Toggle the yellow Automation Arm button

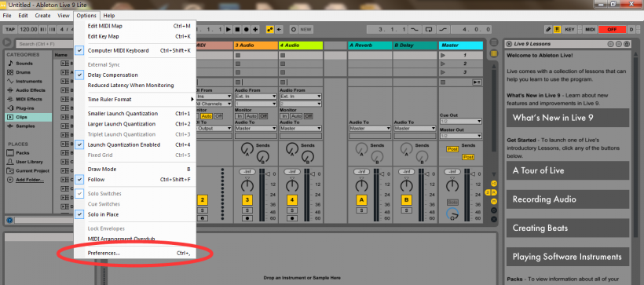(x=270, y=30)
